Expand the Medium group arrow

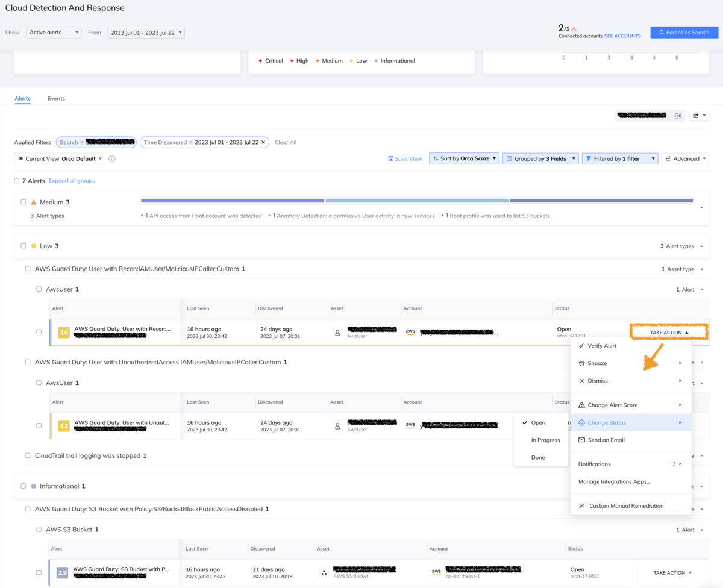[701, 208]
